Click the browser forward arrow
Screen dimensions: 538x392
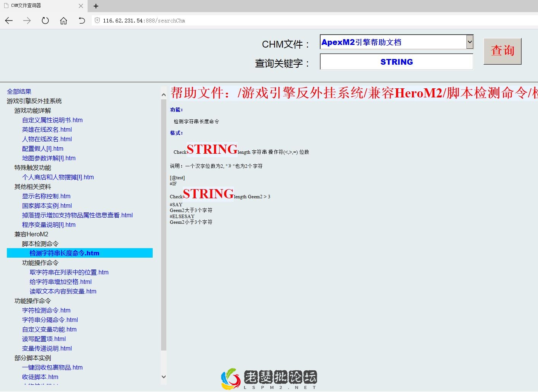[x=27, y=21]
